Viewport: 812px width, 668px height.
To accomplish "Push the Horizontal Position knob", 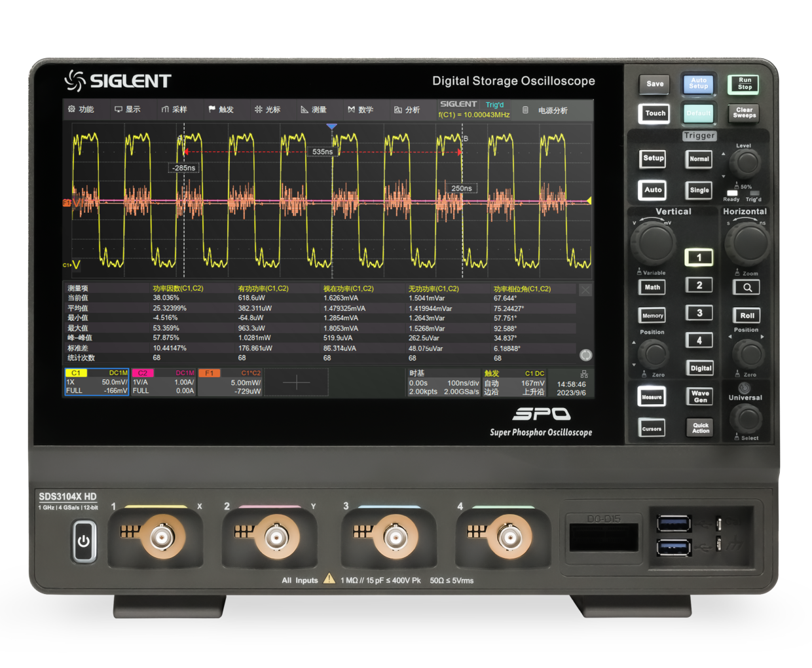I will (x=748, y=354).
